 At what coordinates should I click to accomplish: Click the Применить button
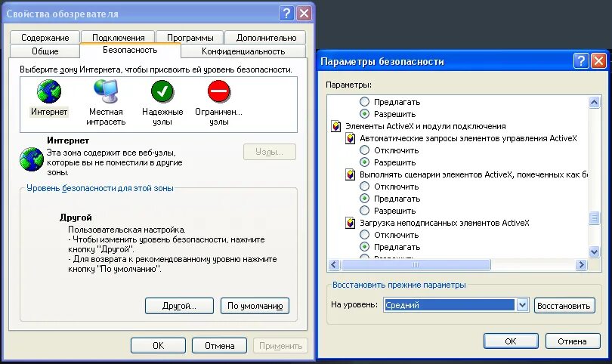(280, 346)
